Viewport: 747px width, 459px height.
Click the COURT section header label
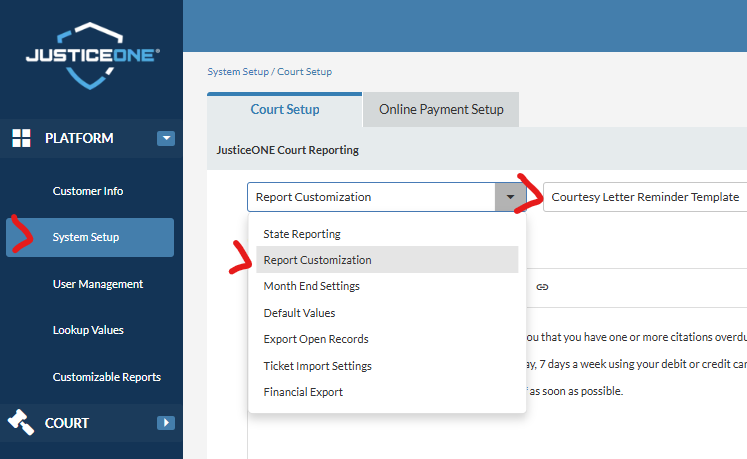point(67,423)
